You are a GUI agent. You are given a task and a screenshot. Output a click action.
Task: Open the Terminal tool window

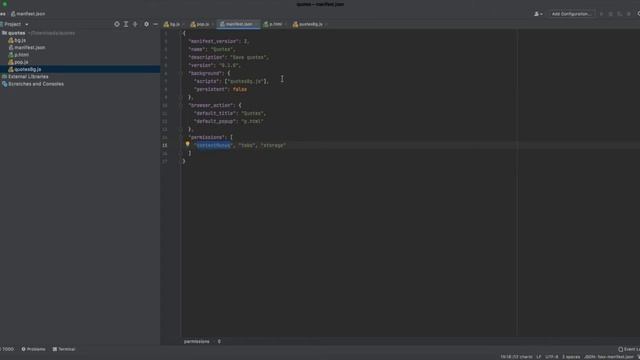coord(64,349)
